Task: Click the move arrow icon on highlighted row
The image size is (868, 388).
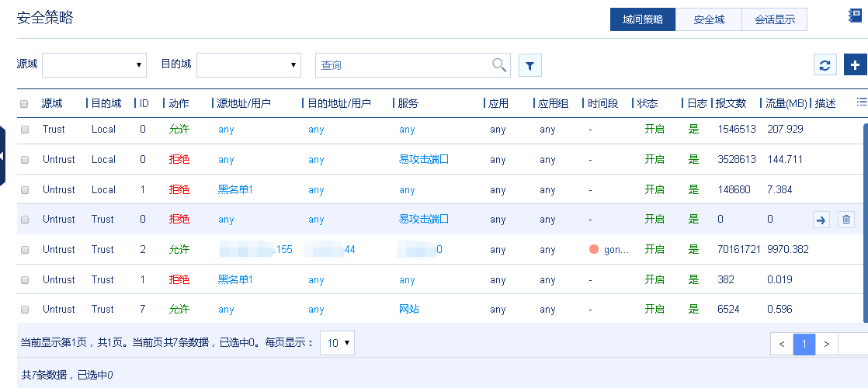Action: [x=821, y=220]
